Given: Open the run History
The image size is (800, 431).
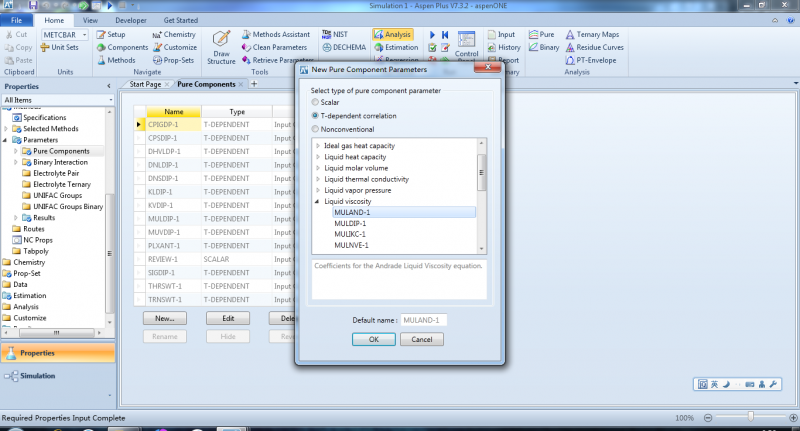Looking at the screenshot, I should (504, 47).
